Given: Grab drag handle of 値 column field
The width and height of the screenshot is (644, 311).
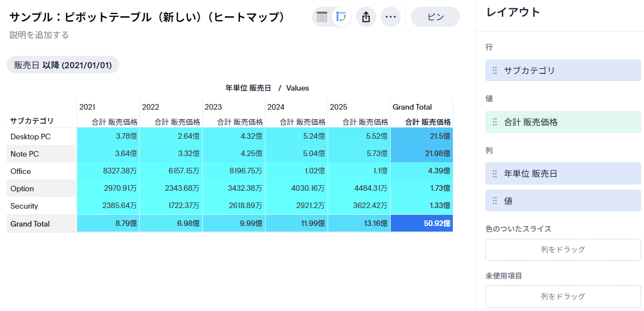Looking at the screenshot, I should tap(495, 201).
